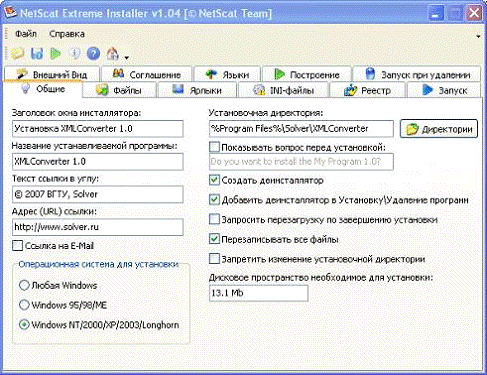Enable Запросить перезагрузку по завершению checkbox

214,219
